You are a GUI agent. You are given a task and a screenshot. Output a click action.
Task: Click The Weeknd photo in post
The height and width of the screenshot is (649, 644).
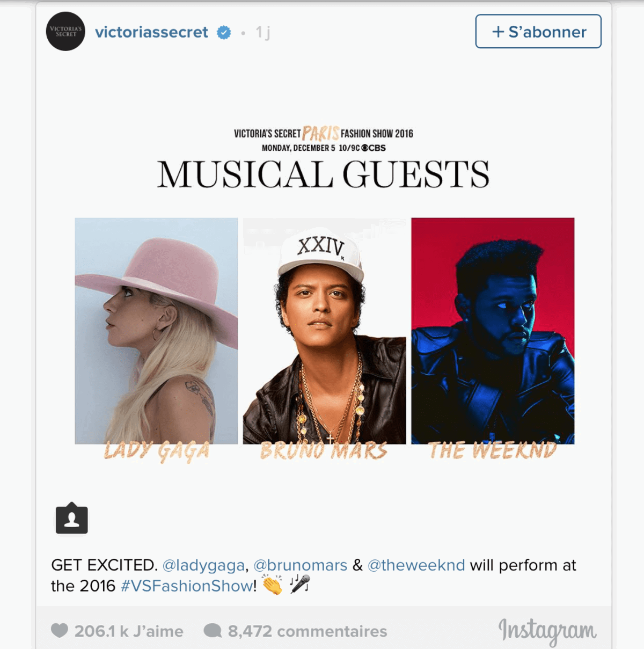pyautogui.click(x=493, y=331)
